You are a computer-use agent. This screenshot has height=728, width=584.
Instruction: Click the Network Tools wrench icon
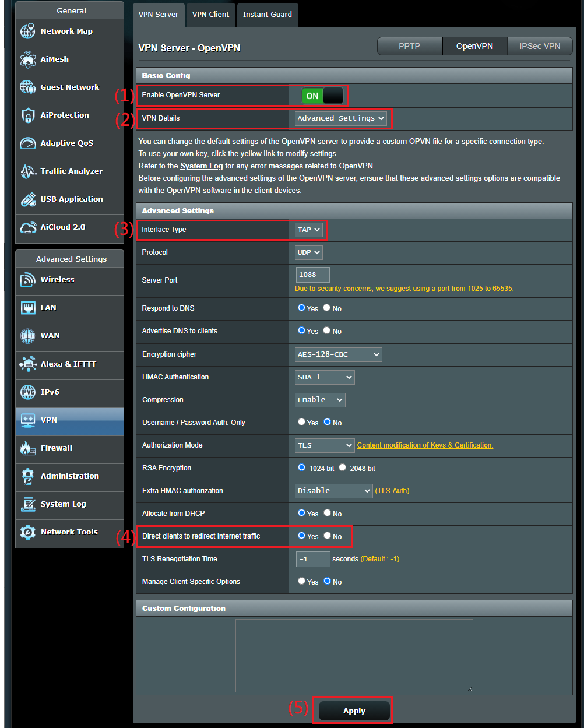point(27,532)
